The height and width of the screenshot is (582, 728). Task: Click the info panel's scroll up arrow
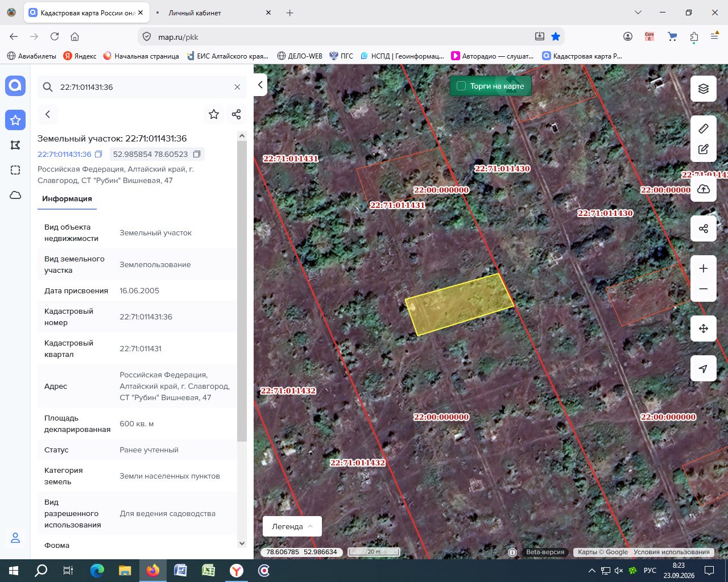pos(242,136)
